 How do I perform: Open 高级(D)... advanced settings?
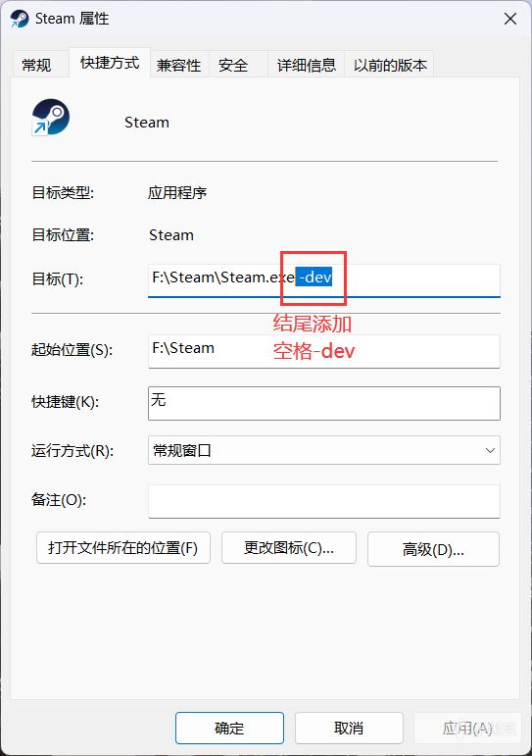coord(433,549)
